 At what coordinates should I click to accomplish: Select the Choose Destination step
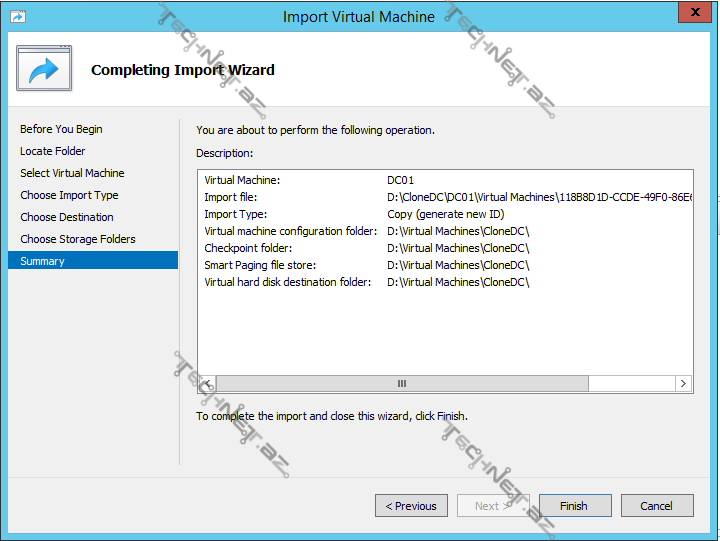point(67,217)
